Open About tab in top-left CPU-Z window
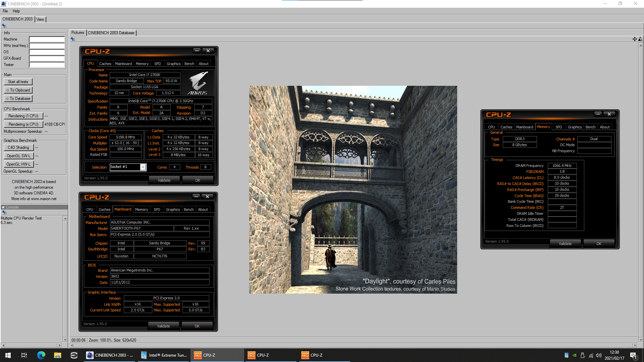Image resolution: width=644 pixels, height=362 pixels. pos(204,64)
